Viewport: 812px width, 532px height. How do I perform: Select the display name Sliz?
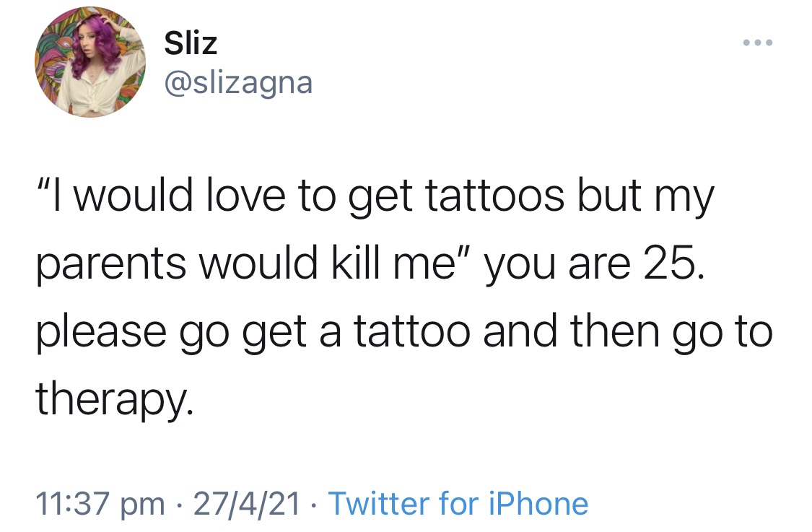pos(191,42)
